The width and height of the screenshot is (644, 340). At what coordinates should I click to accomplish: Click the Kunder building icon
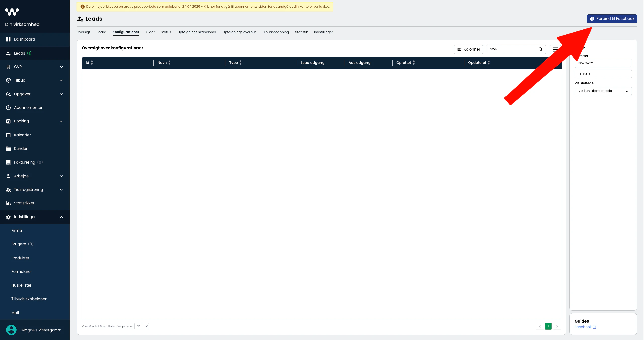coord(8,149)
